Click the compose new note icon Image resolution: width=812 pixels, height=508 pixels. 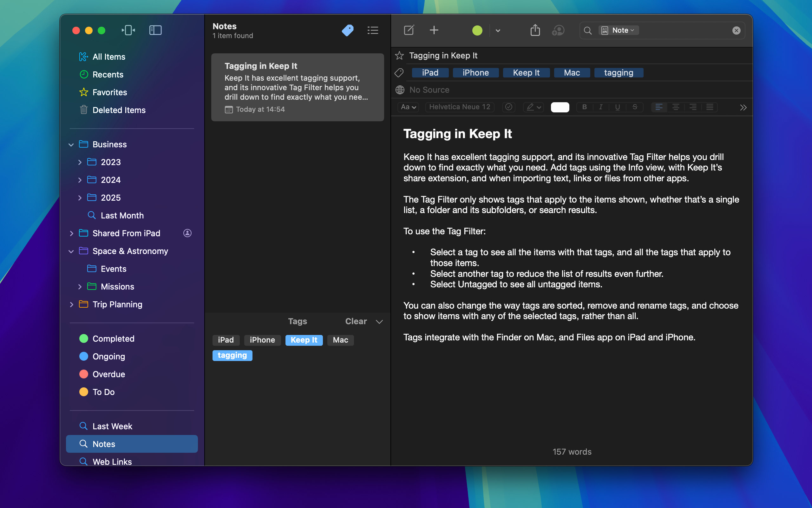[x=409, y=30]
